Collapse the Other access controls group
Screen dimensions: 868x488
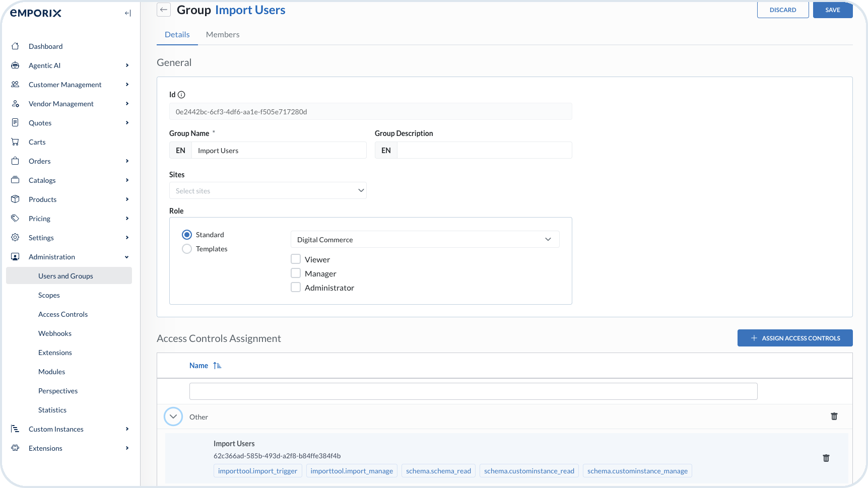[x=173, y=416]
